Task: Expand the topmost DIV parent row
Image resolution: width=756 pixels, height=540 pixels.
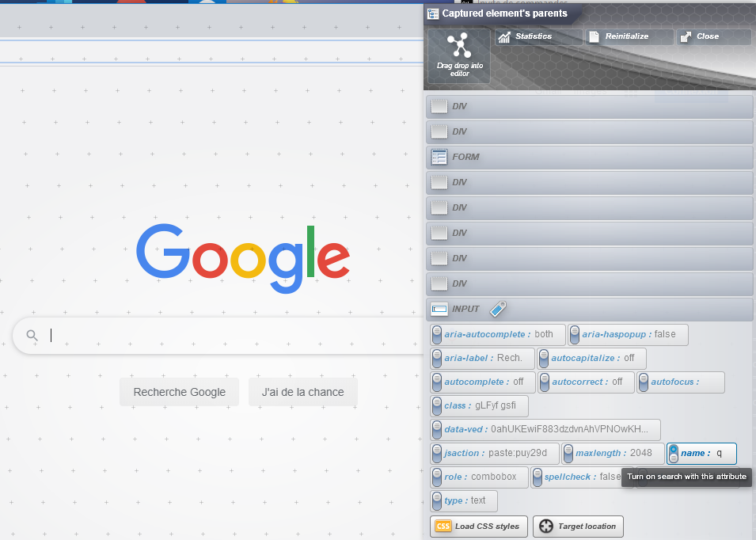Action: point(589,107)
